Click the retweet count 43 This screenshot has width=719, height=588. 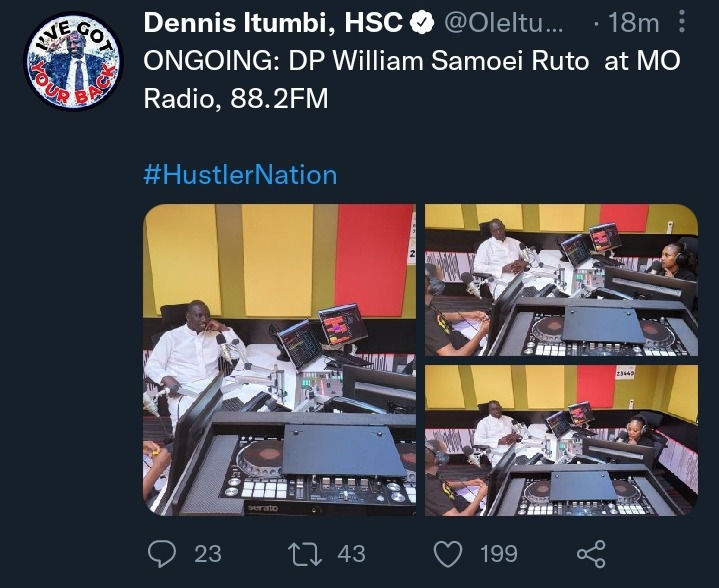click(351, 554)
